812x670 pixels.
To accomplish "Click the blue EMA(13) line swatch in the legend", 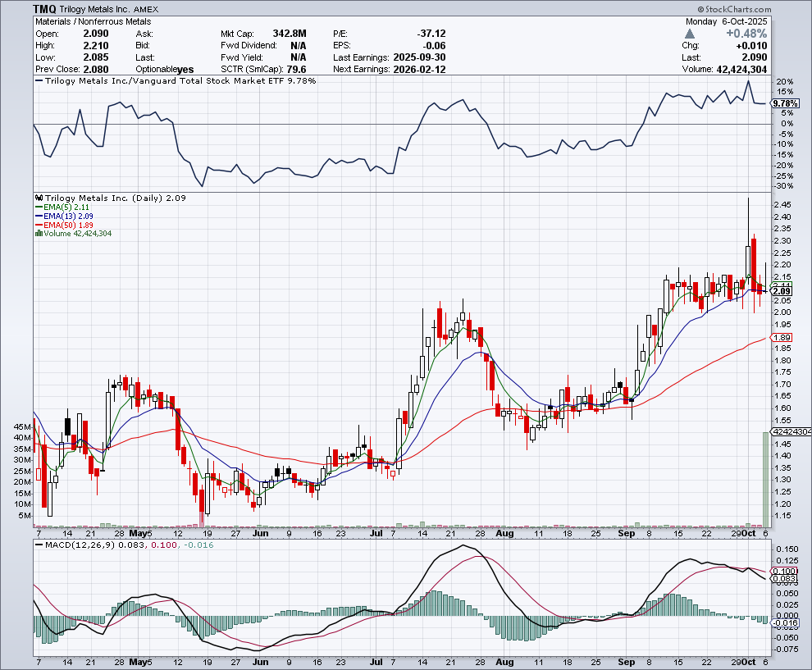I will pos(39,216).
